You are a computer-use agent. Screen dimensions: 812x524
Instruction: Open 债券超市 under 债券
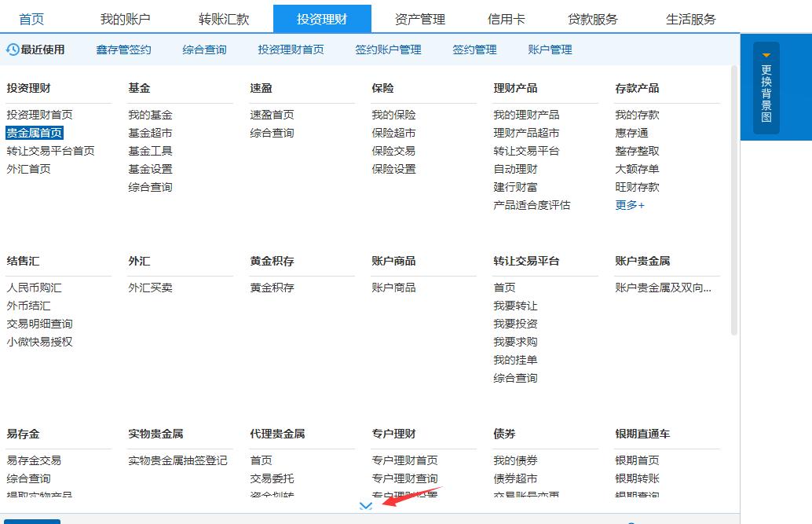click(x=515, y=480)
